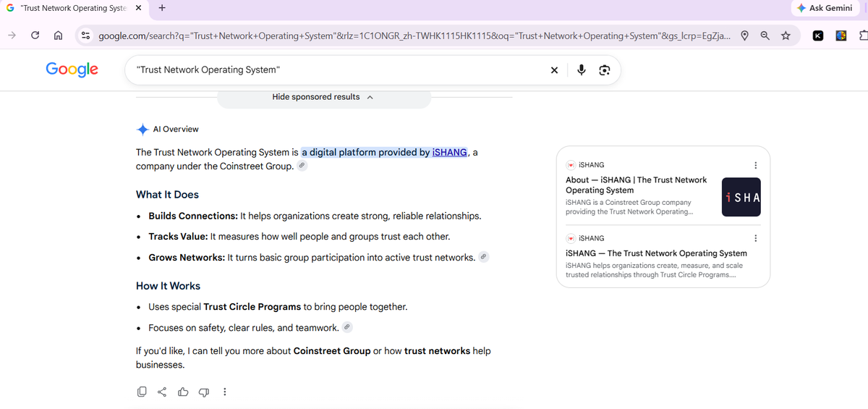Open source link icon after Coinstreet Group sentence
Image resolution: width=868 pixels, height=409 pixels.
pos(303,166)
